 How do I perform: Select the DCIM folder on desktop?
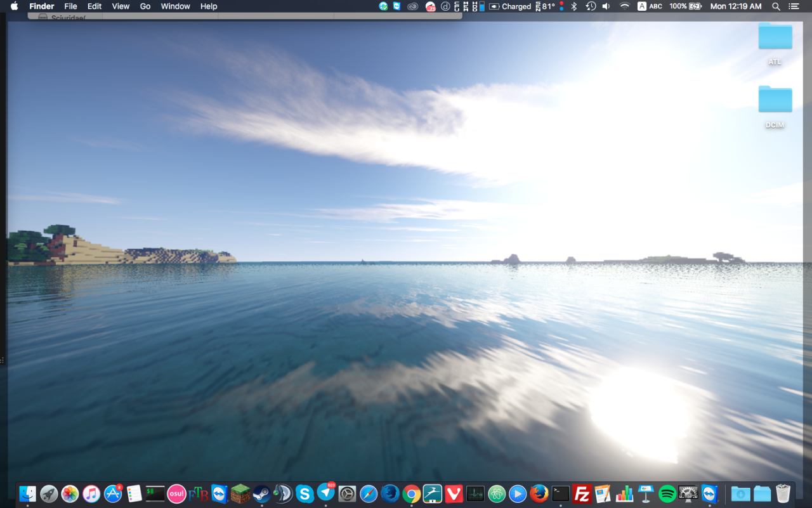coord(775,101)
